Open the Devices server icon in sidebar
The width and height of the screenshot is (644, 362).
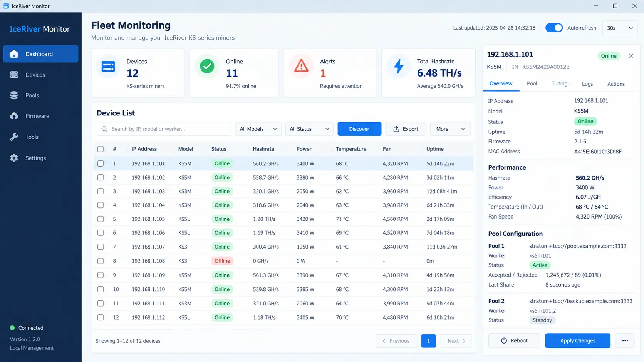coord(14,75)
